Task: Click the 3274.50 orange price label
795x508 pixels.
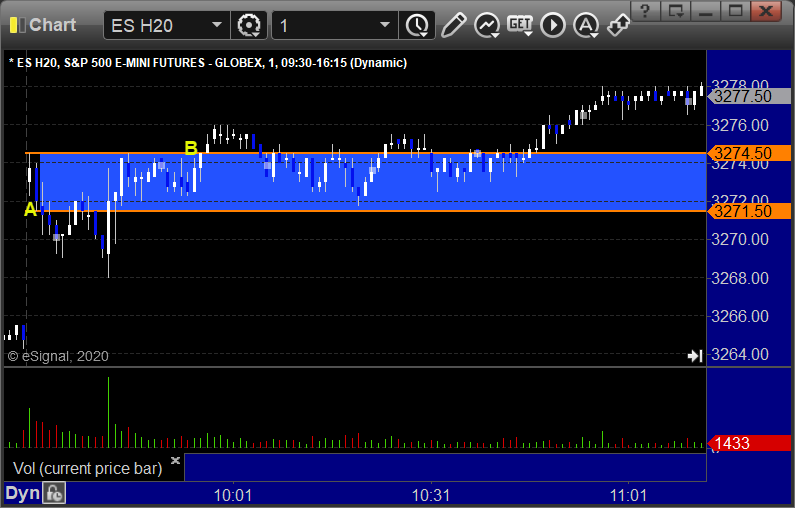Action: (749, 153)
